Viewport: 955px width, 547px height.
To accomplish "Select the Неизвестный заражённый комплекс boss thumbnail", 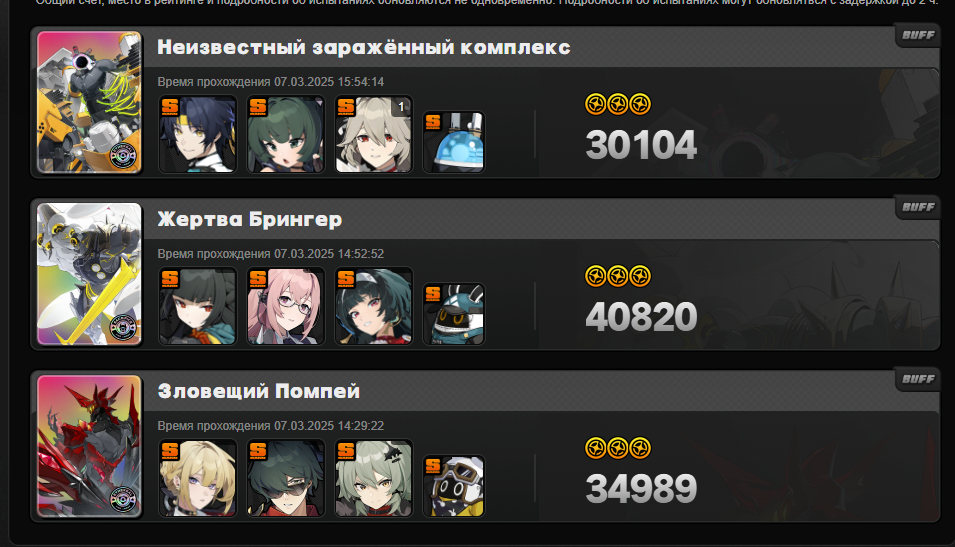I will 90,102.
